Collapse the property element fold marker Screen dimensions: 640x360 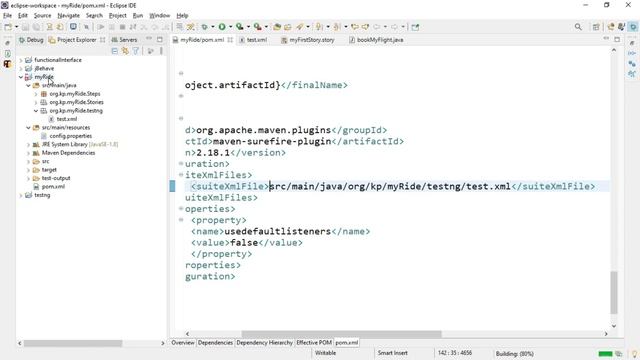pyautogui.click(x=181, y=220)
